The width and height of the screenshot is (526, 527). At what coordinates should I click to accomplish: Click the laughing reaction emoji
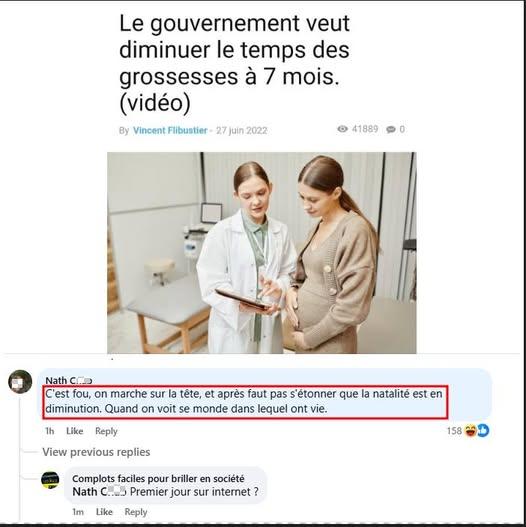coord(471,431)
